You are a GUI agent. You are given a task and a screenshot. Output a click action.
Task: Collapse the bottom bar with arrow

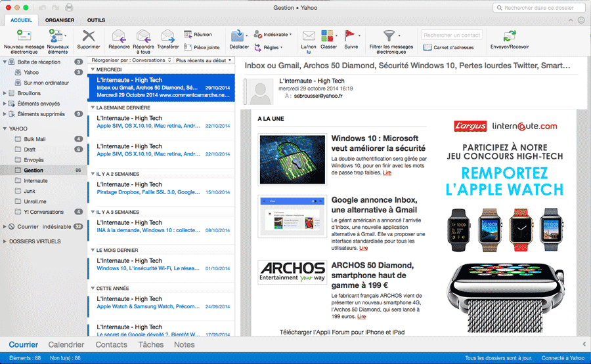[x=584, y=344]
